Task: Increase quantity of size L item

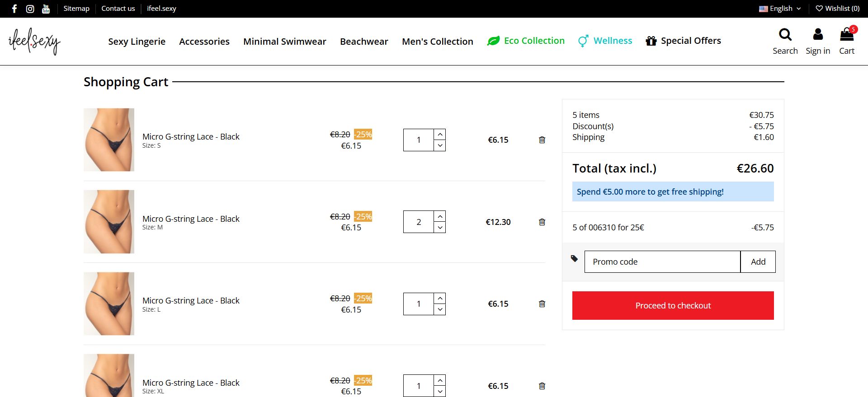Action: click(x=440, y=299)
